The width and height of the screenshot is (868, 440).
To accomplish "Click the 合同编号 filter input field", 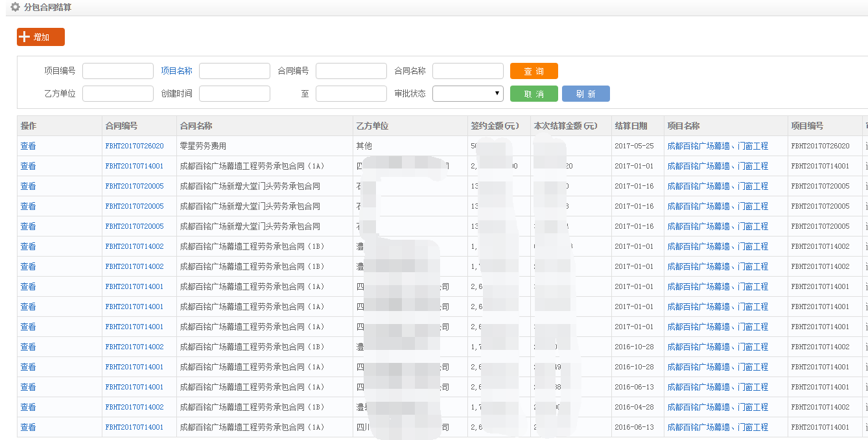I will click(x=351, y=71).
